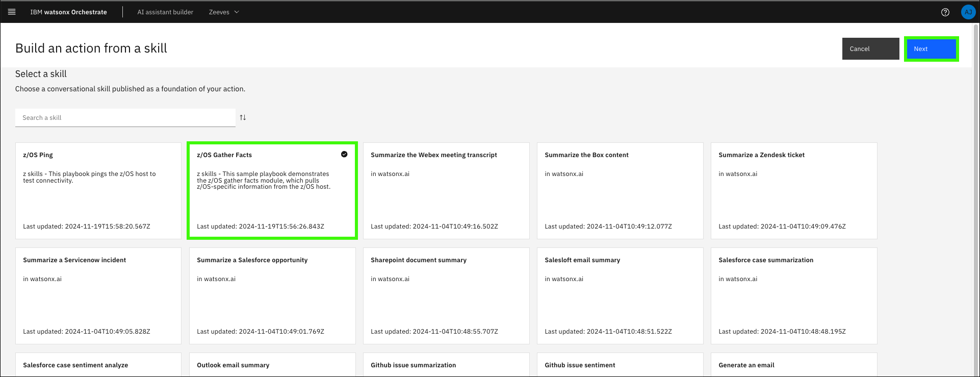Pick the Salesloft email summary card
The image size is (980, 377).
pyautogui.click(x=620, y=295)
